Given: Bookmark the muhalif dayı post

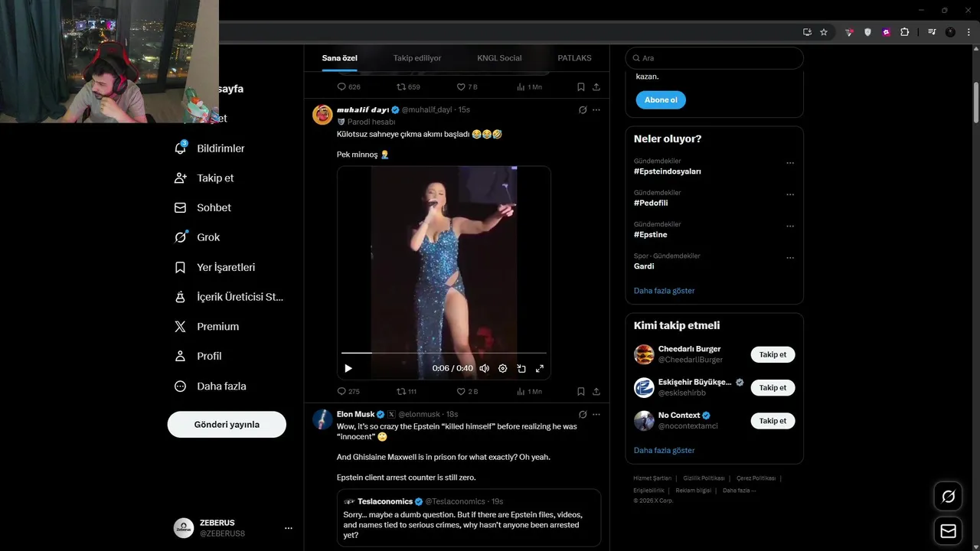Looking at the screenshot, I should click(581, 391).
